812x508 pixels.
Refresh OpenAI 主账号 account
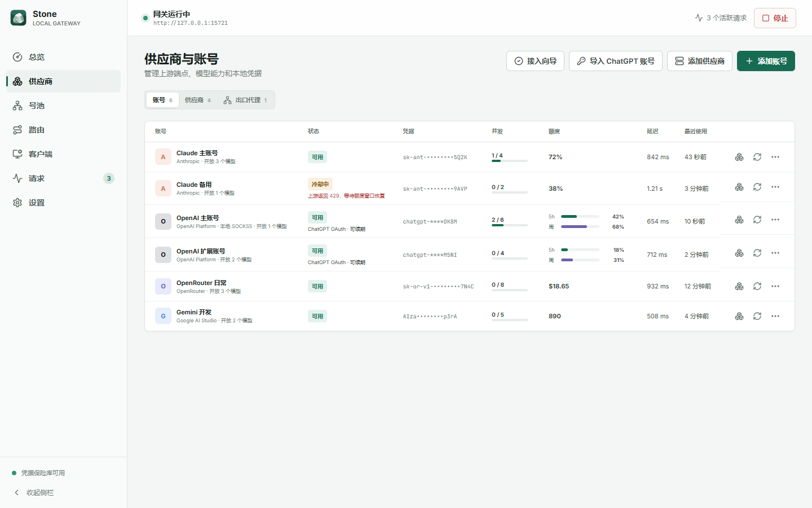click(757, 220)
